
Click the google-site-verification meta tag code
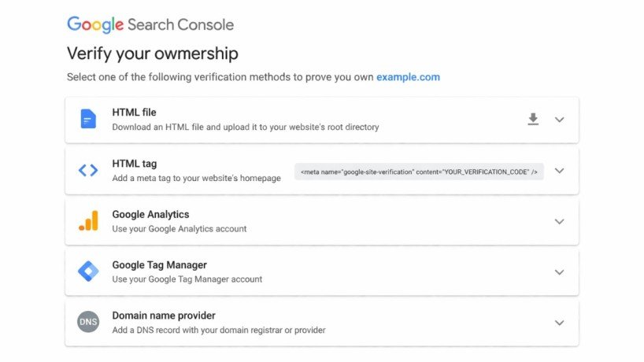click(x=419, y=172)
